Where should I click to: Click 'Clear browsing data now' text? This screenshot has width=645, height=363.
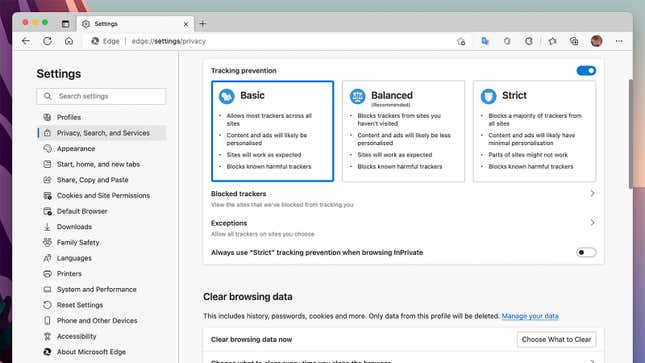pos(251,340)
